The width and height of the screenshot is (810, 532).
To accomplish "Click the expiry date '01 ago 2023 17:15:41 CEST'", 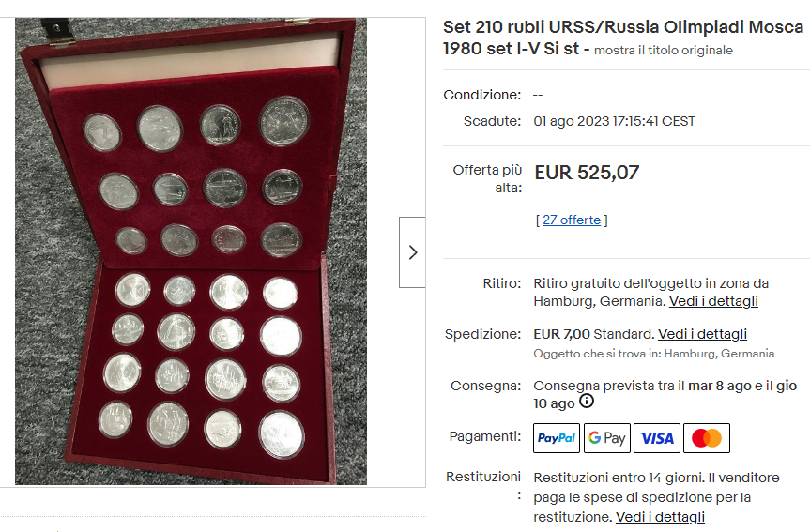I will [614, 121].
